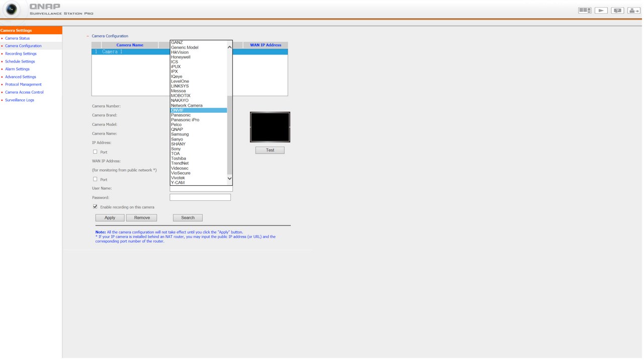Click the logout icon
The image size is (644, 360).
[633, 10]
